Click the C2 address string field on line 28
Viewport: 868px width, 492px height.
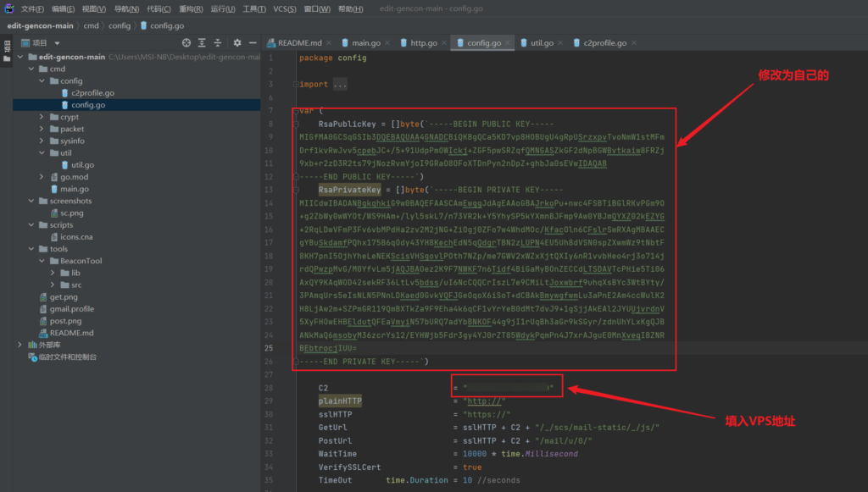point(509,388)
